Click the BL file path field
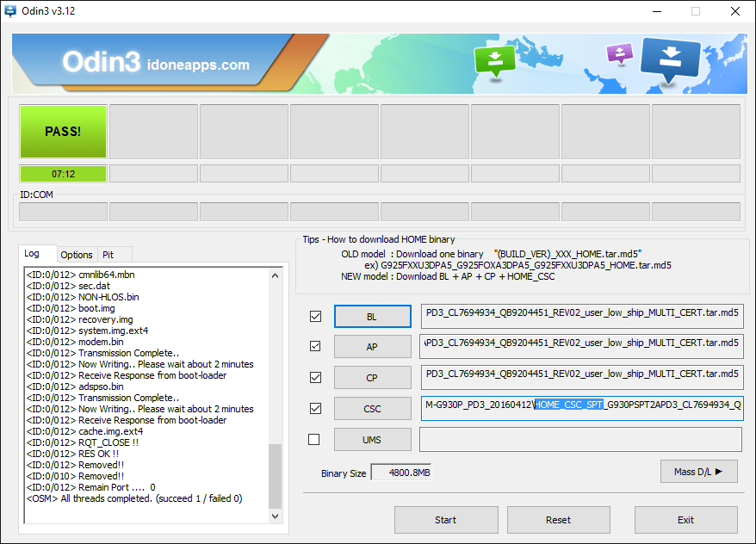756x544 pixels. (x=582, y=316)
